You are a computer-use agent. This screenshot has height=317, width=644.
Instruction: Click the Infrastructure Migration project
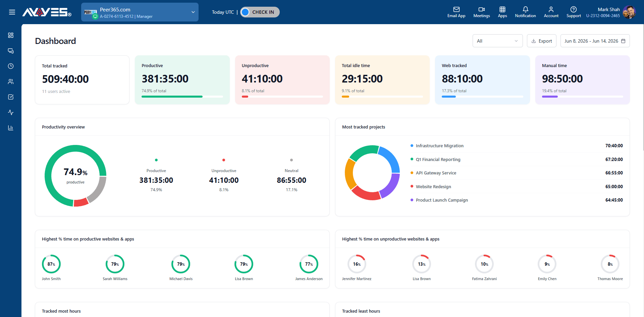coord(440,146)
